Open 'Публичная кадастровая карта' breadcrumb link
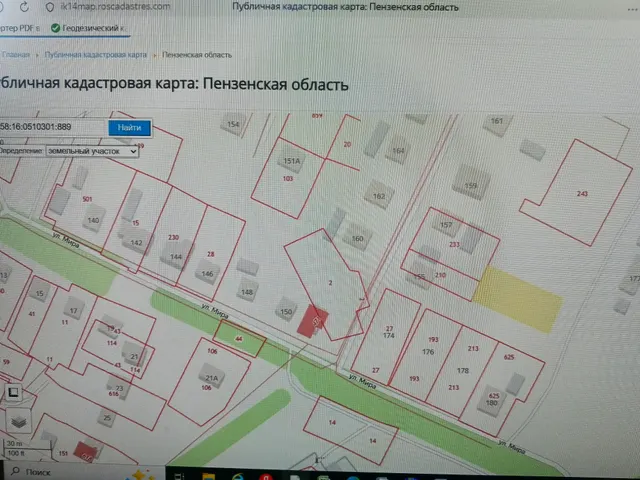The height and width of the screenshot is (480, 640). (96, 55)
